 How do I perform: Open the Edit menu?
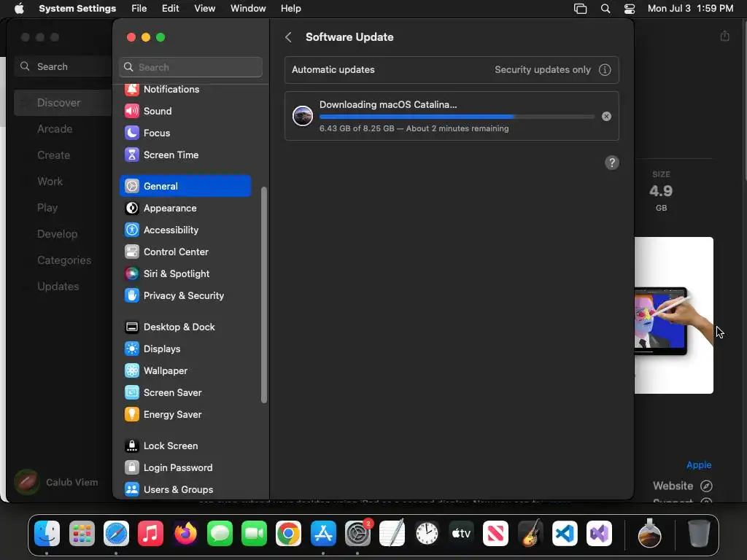(x=170, y=9)
